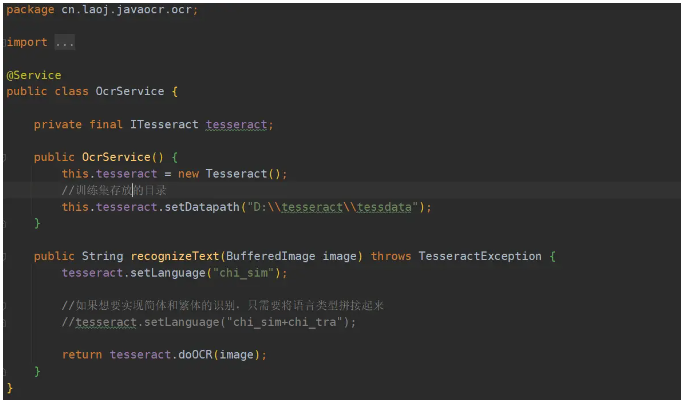The width and height of the screenshot is (681, 400).
Task: Click the "image" argument inside doOCR
Action: coord(236,355)
